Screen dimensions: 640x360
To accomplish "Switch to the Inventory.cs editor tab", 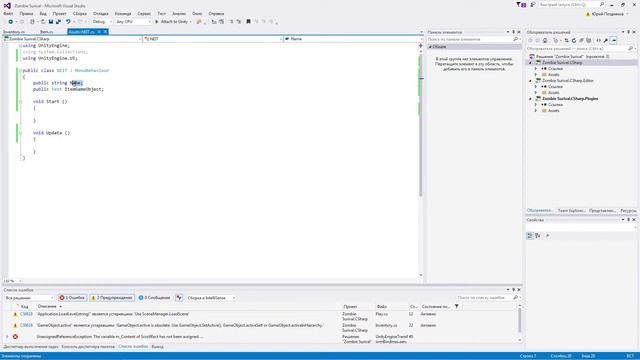I will pos(14,31).
